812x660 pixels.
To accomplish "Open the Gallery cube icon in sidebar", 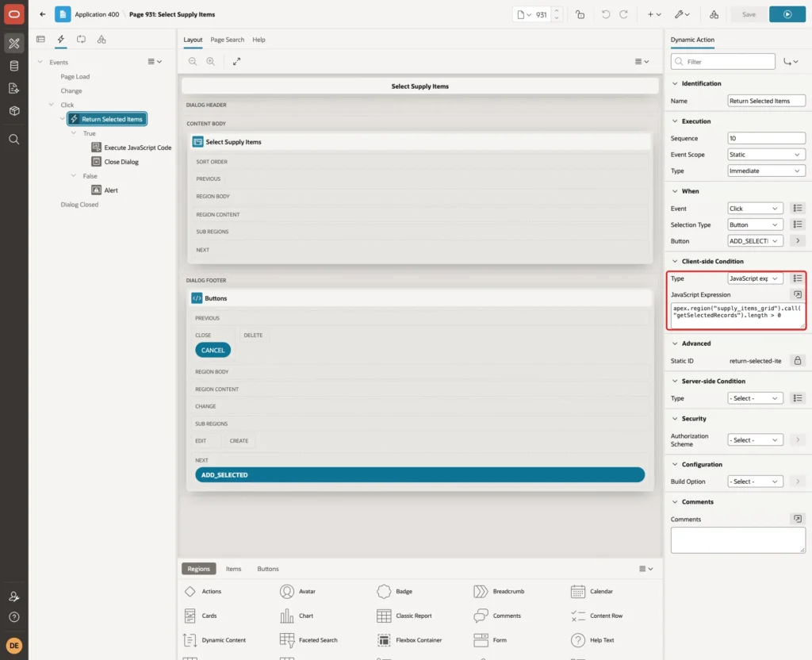I will click(14, 111).
